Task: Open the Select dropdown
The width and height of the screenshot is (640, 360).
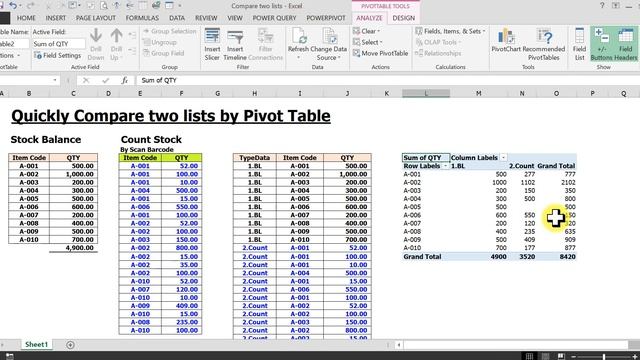Action: (x=367, y=42)
